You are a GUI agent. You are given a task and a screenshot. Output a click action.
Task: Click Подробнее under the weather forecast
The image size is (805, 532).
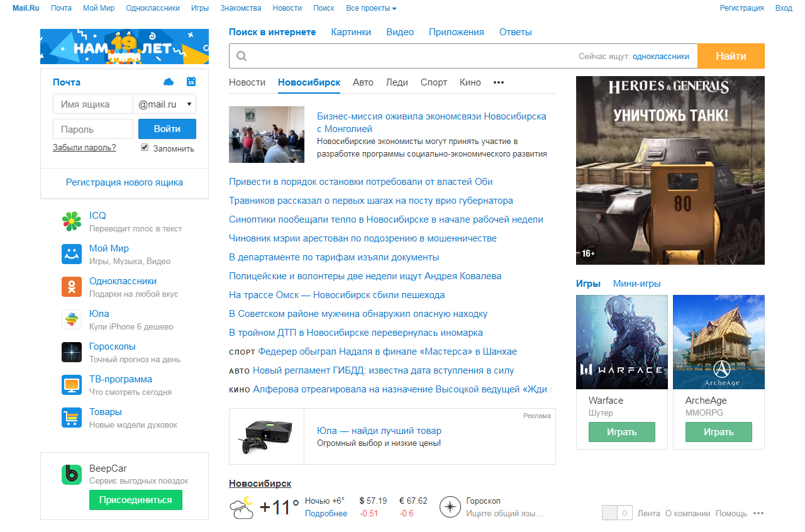(326, 514)
